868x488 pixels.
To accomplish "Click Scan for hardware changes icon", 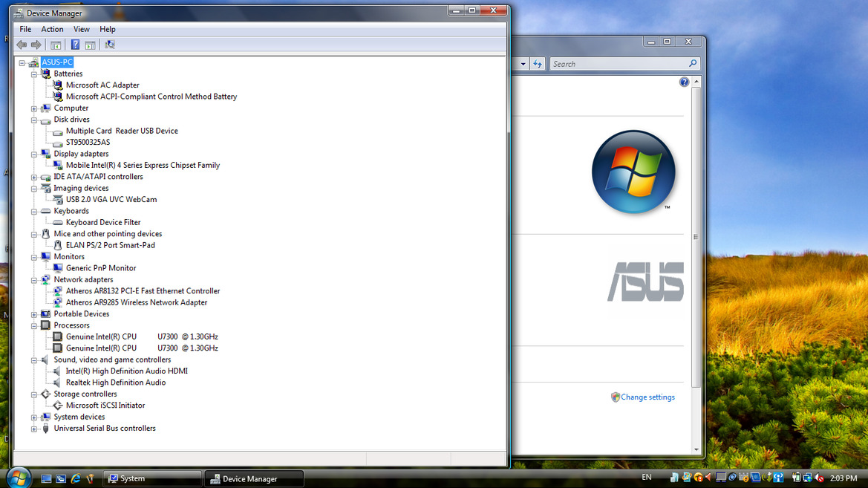I will (110, 45).
